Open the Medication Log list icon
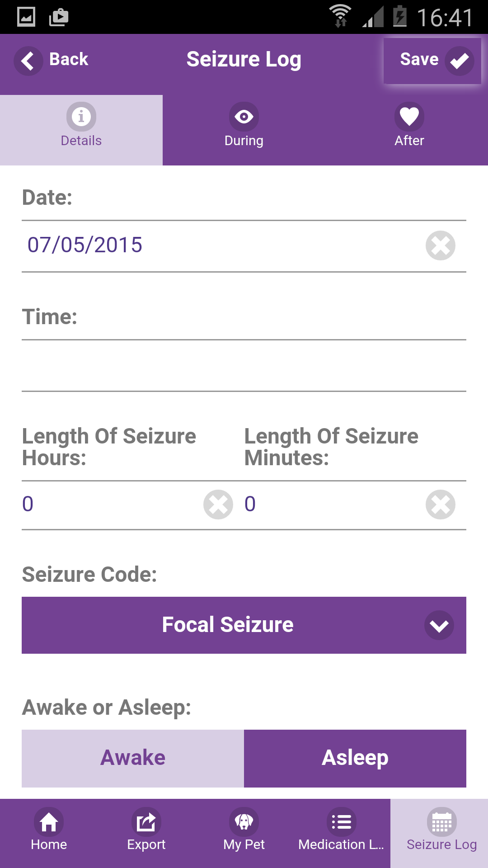The height and width of the screenshot is (868, 488). coord(342,822)
